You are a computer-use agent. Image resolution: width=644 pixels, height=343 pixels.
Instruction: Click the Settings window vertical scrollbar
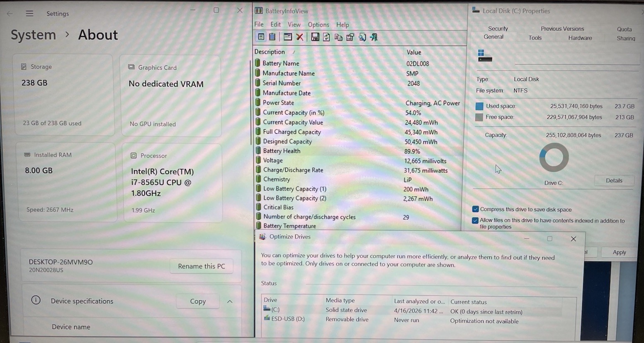tap(251, 103)
